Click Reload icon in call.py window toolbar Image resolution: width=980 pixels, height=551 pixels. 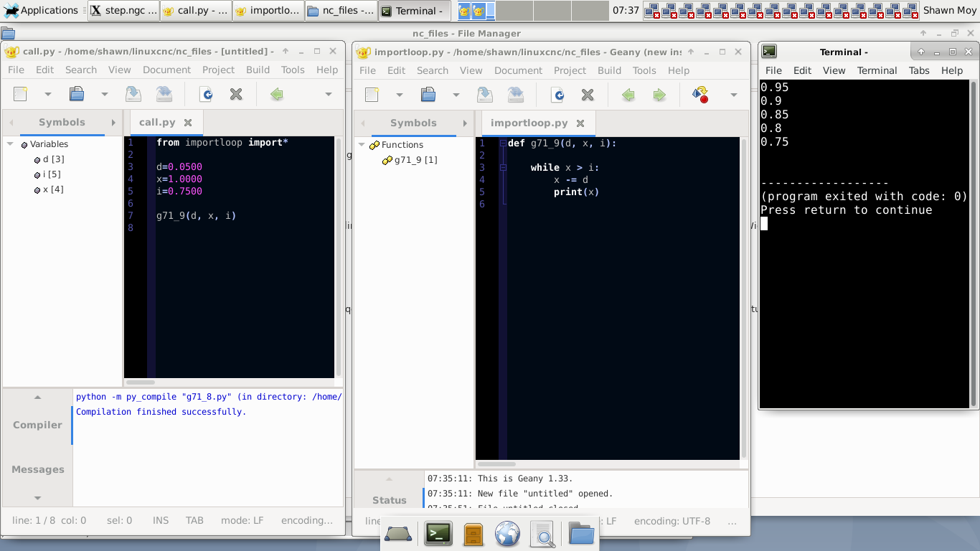207,94
